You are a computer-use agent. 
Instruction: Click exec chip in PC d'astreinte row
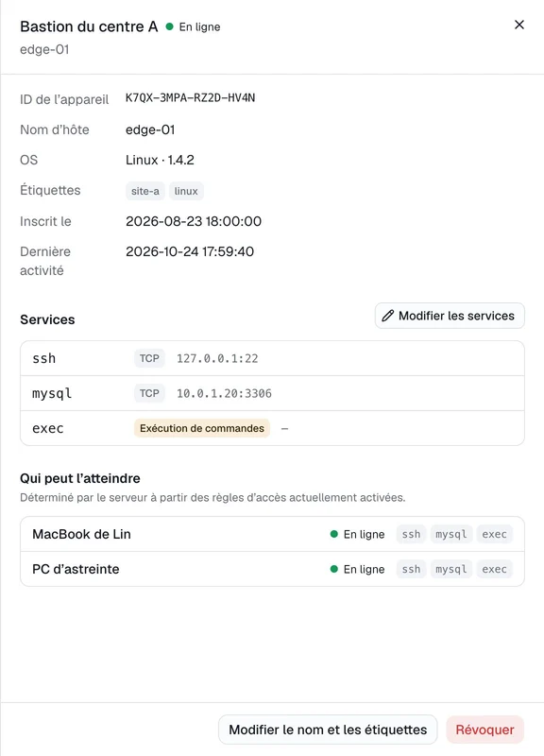[x=494, y=569]
